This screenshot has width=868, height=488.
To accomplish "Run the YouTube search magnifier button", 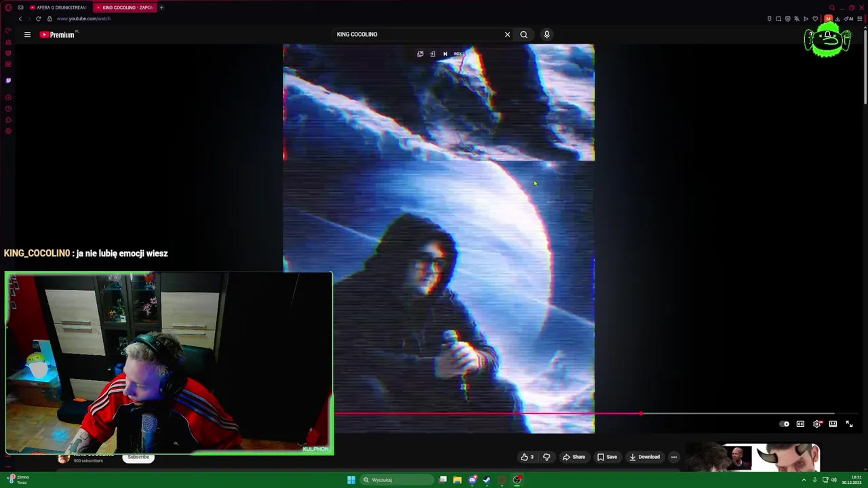I will (524, 35).
